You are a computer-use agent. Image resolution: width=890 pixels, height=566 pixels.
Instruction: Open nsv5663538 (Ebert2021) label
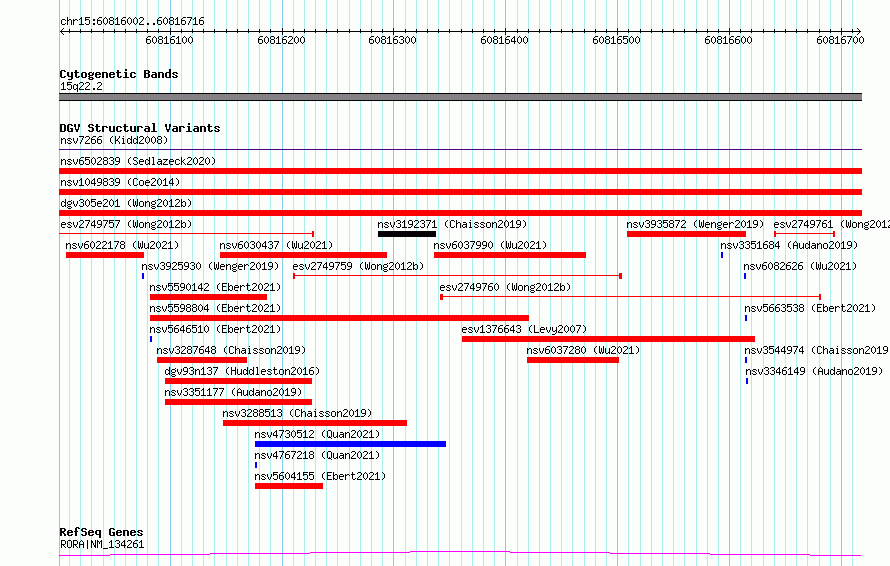pos(810,308)
